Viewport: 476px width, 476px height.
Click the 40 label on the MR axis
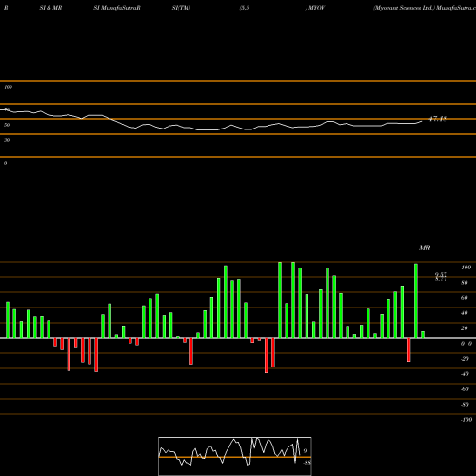[x=465, y=313]
